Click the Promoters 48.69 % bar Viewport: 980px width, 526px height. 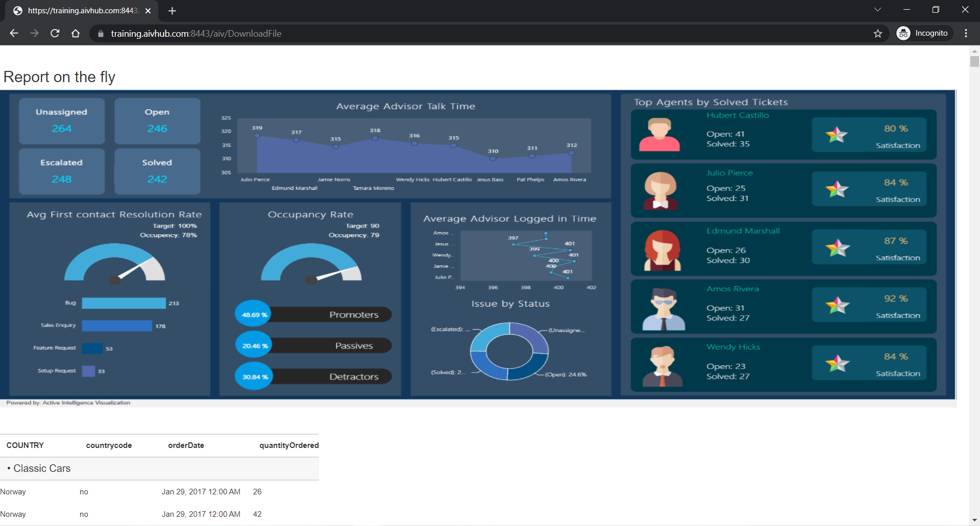(313, 314)
